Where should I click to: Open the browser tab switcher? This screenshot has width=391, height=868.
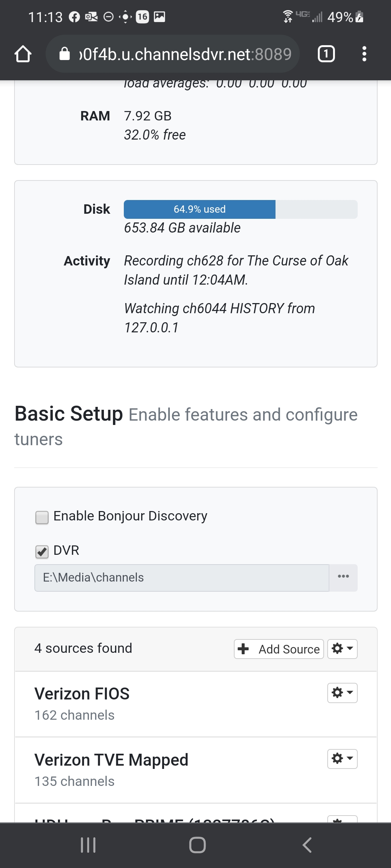pos(326,54)
